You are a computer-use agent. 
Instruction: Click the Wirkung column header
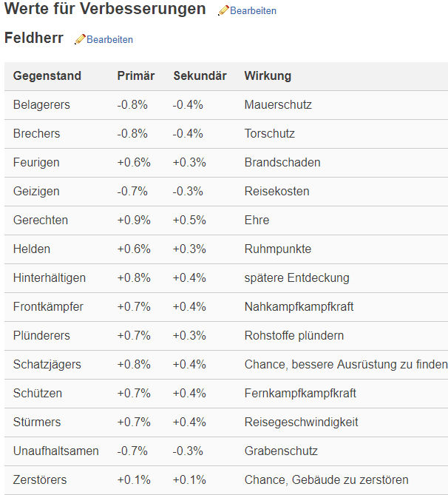click(x=268, y=75)
